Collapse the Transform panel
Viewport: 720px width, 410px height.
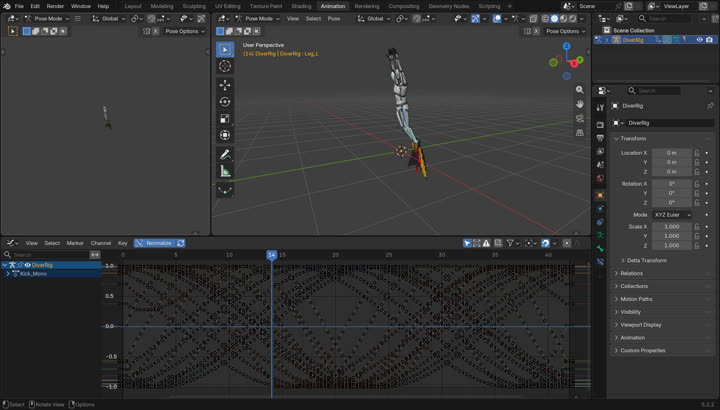click(633, 139)
